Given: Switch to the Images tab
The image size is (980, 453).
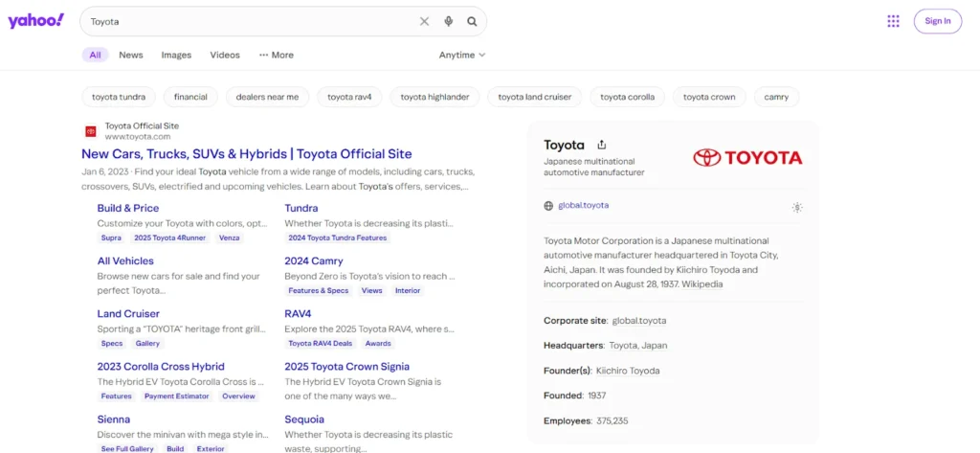Looking at the screenshot, I should 176,56.
